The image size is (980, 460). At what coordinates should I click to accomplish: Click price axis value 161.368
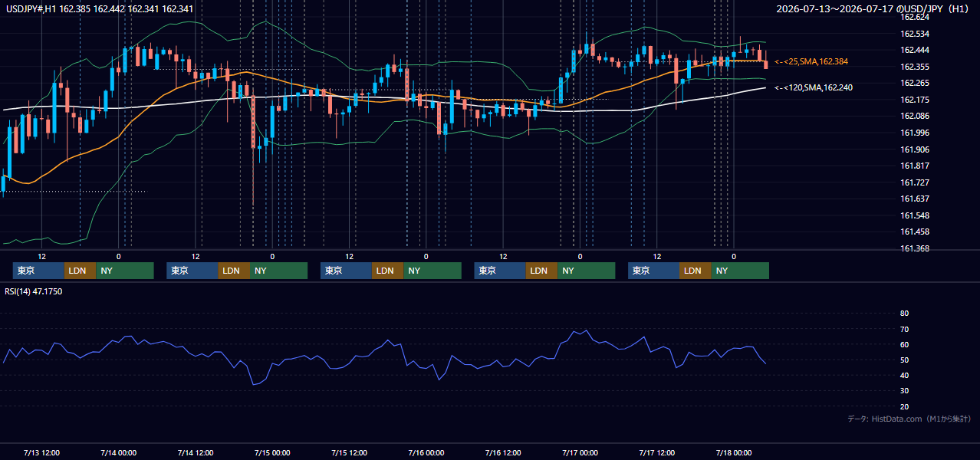(914, 248)
